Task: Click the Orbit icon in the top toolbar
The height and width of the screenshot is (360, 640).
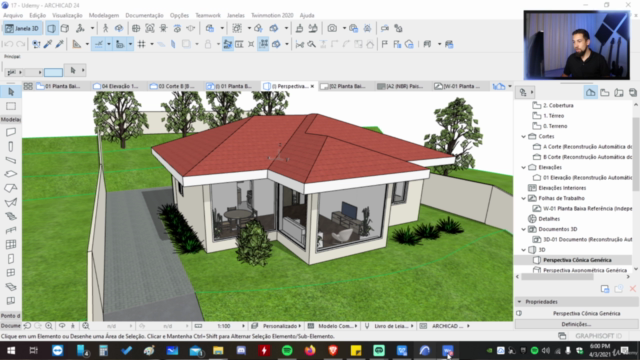Action: coord(119,28)
